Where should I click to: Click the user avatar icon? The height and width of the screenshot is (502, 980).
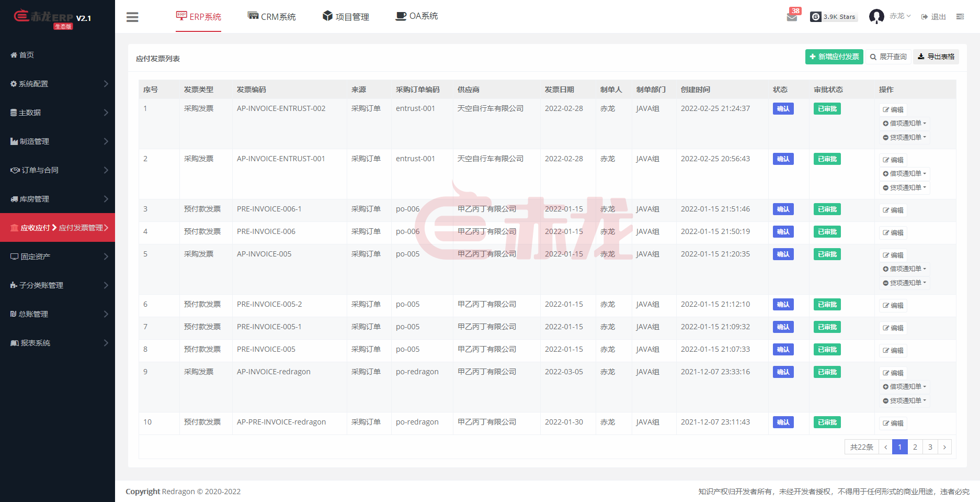876,16
